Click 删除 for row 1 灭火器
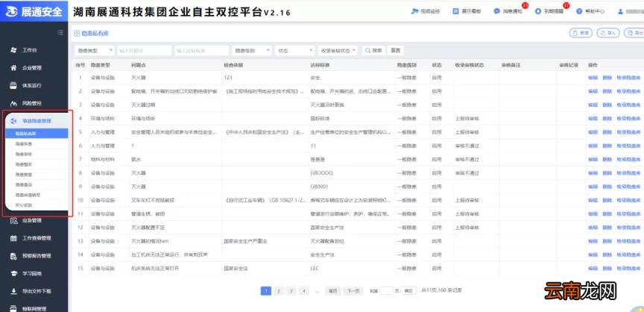Viewport: 644px width, 312px height. click(607, 78)
